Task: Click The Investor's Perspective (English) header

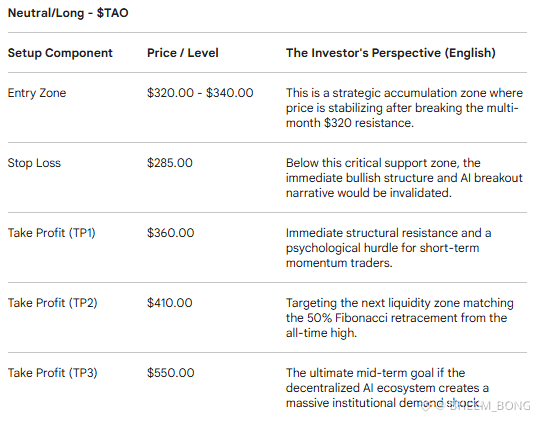Action: point(391,53)
